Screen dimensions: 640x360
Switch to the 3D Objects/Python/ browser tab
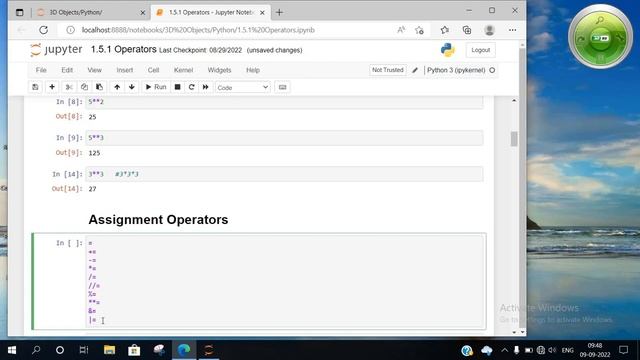[x=91, y=12]
